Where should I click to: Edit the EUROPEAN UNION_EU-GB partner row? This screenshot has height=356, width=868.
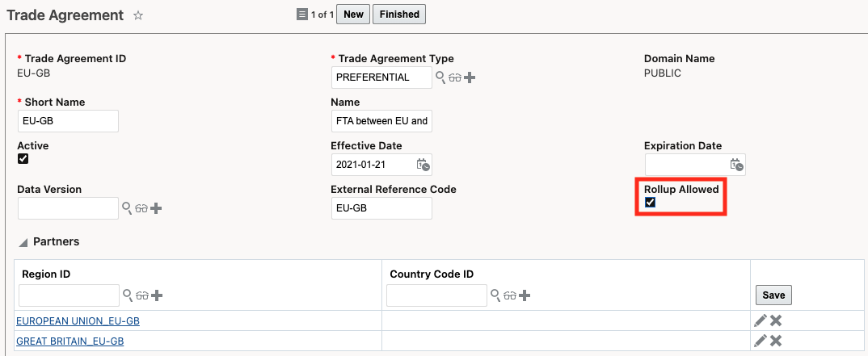(760, 320)
